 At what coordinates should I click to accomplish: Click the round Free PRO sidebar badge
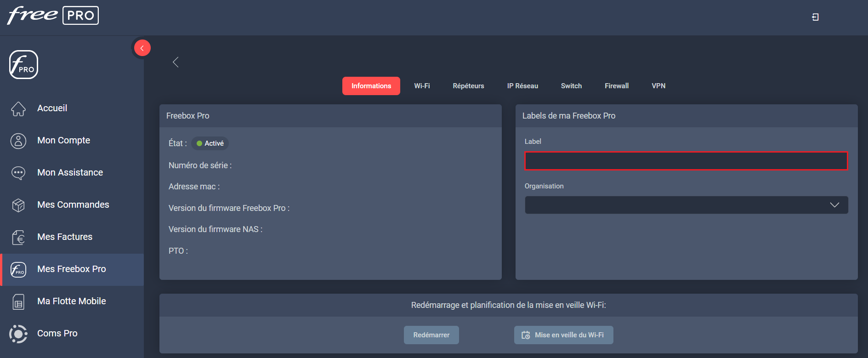tap(23, 64)
